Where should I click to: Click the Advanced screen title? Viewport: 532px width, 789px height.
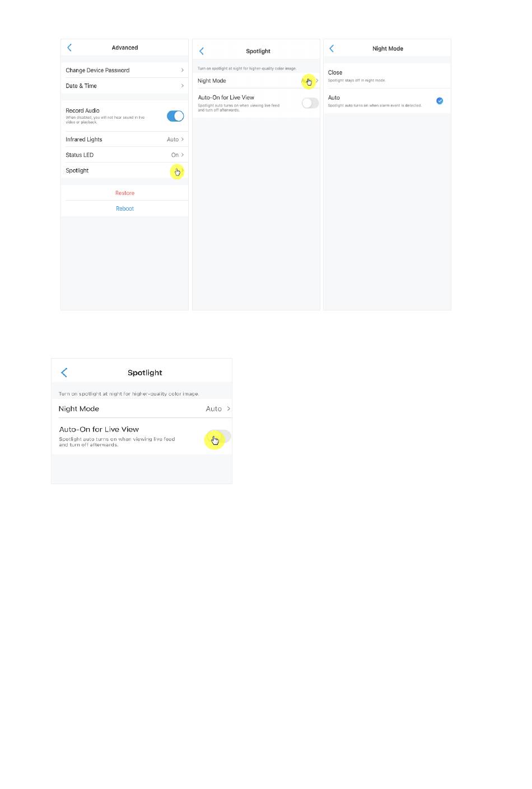pyautogui.click(x=125, y=48)
